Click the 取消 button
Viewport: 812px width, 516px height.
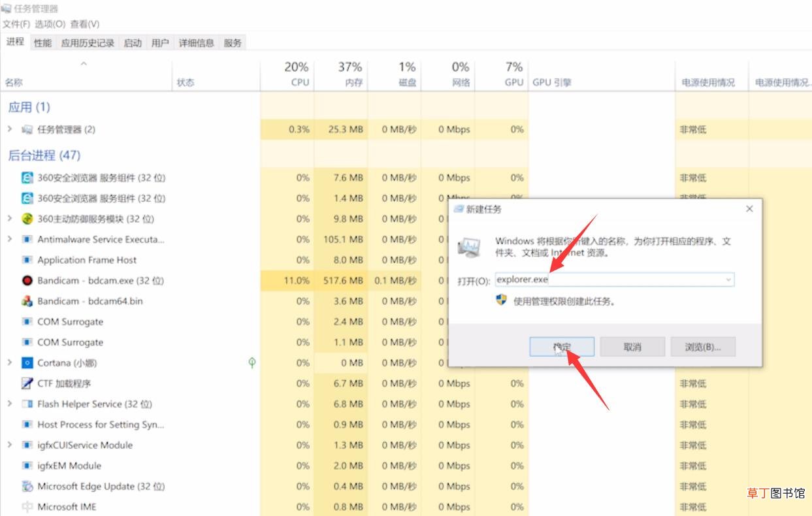point(632,347)
